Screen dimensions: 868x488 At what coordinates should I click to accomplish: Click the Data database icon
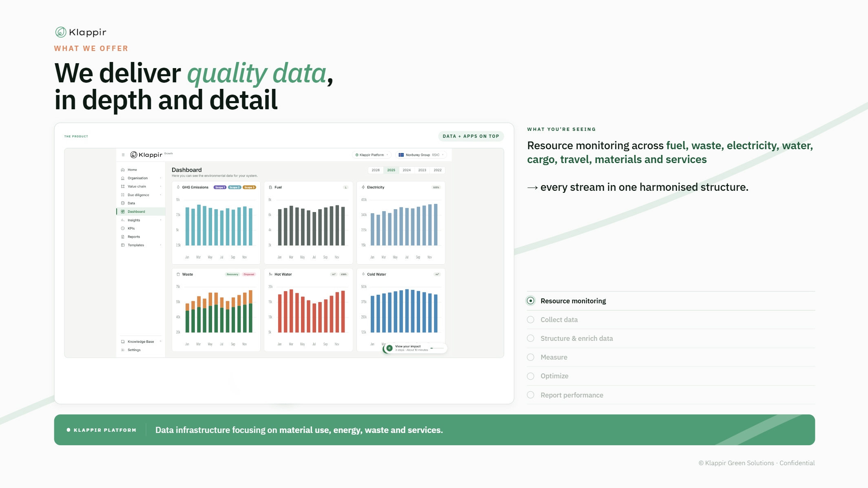point(123,203)
